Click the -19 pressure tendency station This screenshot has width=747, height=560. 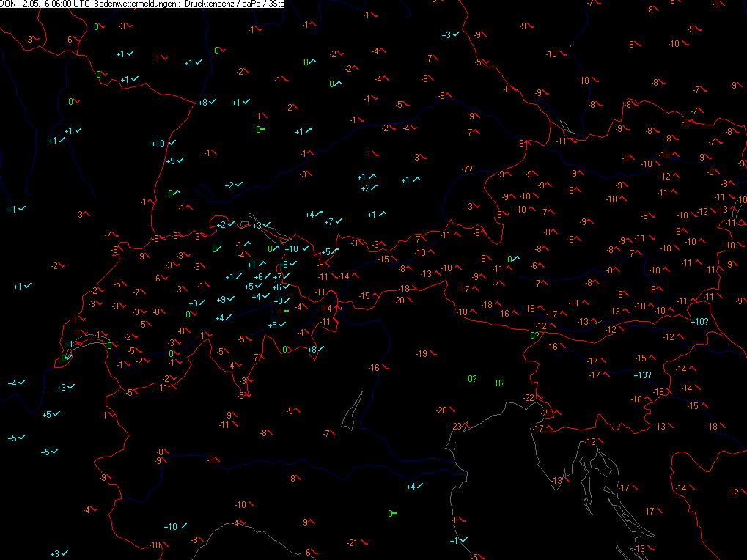point(423,354)
